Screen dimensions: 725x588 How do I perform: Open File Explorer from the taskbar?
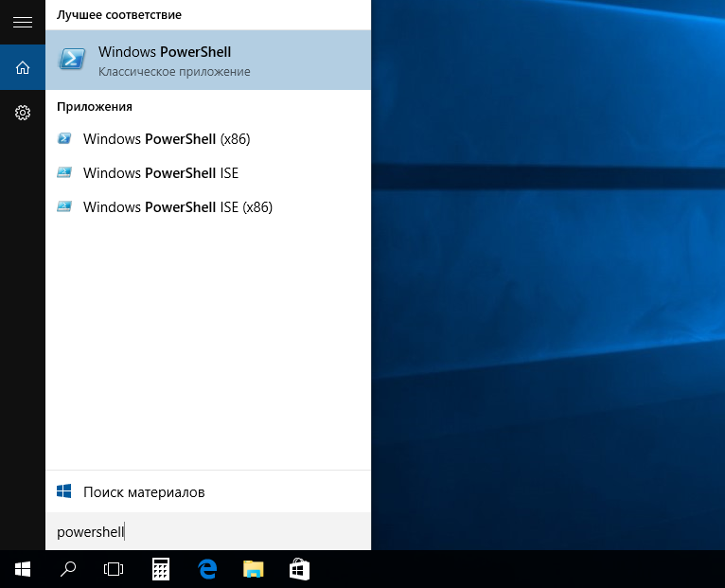tap(254, 569)
